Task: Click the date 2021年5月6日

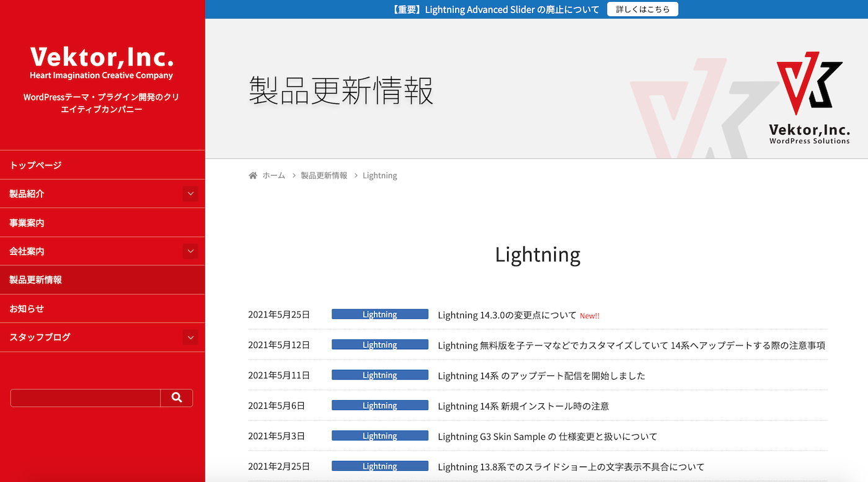Action: [x=277, y=406]
